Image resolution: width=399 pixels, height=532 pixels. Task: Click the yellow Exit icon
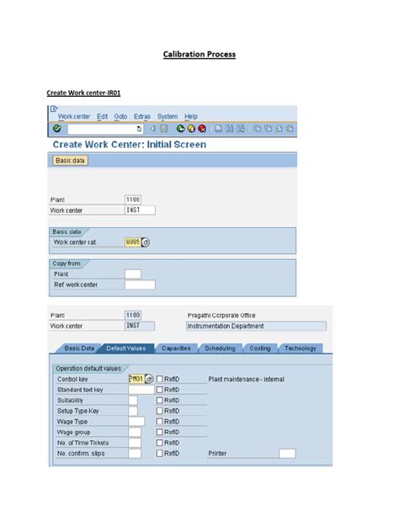click(x=191, y=129)
